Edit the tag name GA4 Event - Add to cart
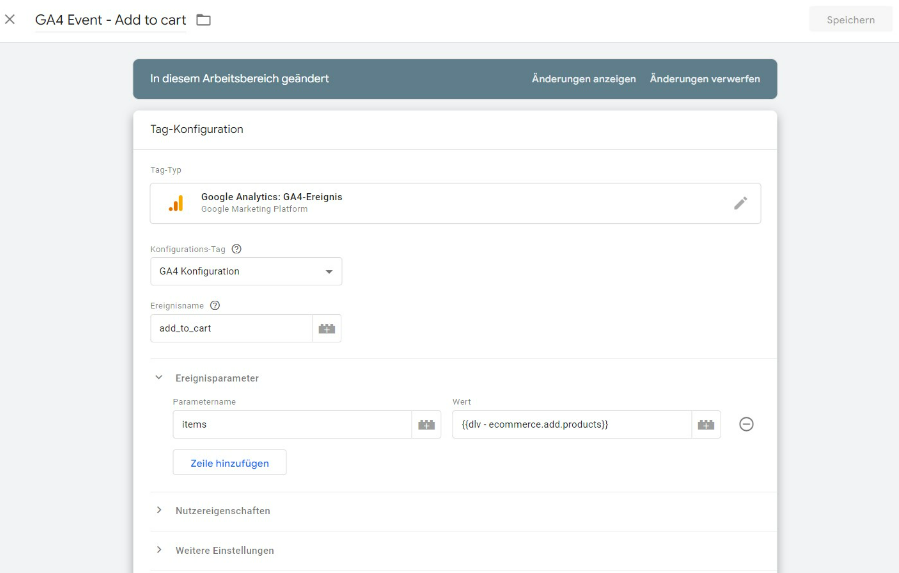The width and height of the screenshot is (899, 573). (111, 20)
